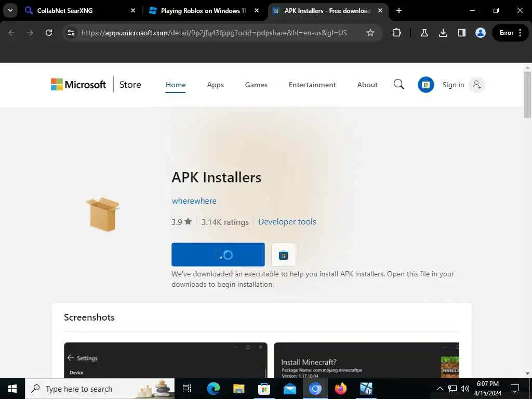
Task: Select the Home navigation item
Action: [176, 85]
